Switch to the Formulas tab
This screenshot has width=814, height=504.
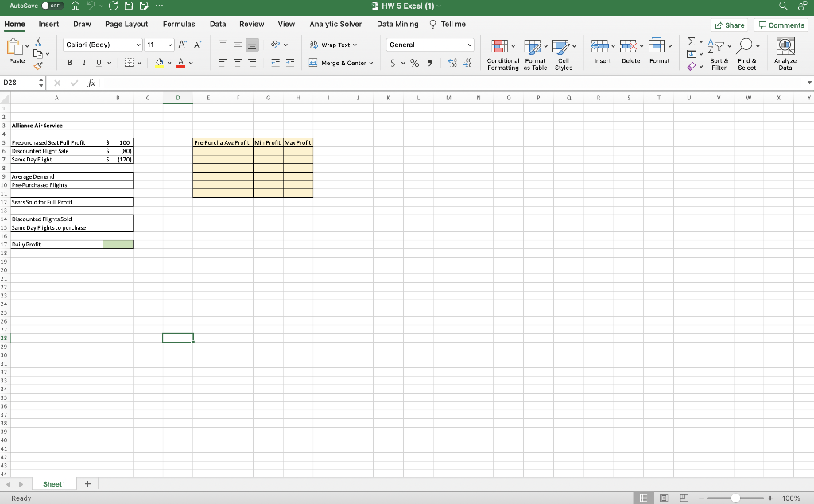(179, 24)
